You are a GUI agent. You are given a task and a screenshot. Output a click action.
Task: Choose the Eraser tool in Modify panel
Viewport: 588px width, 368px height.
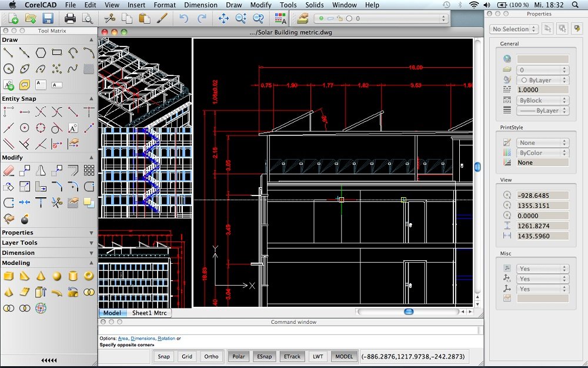point(8,171)
